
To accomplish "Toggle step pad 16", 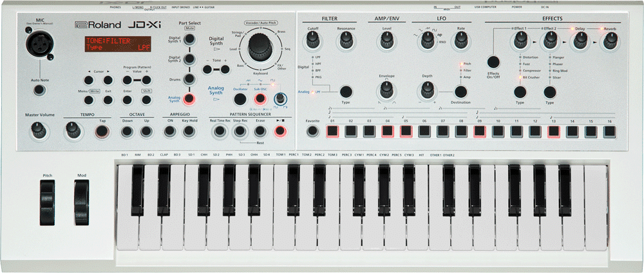I will coord(609,131).
